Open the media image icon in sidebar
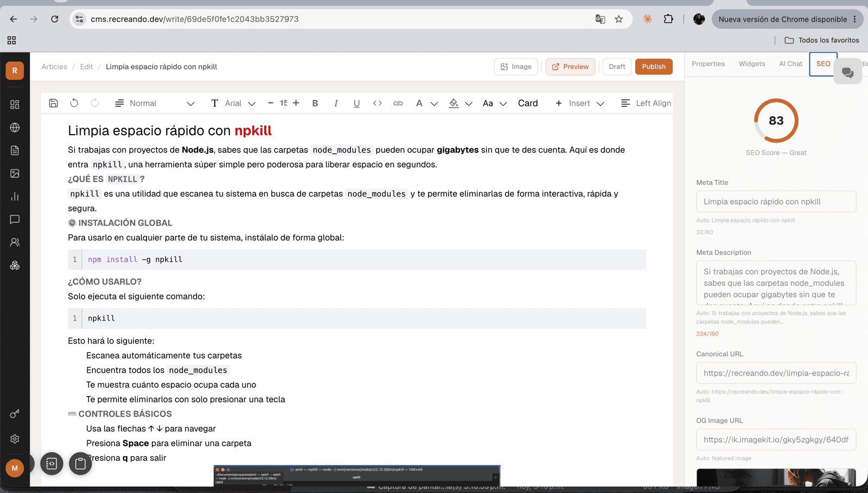 (15, 174)
